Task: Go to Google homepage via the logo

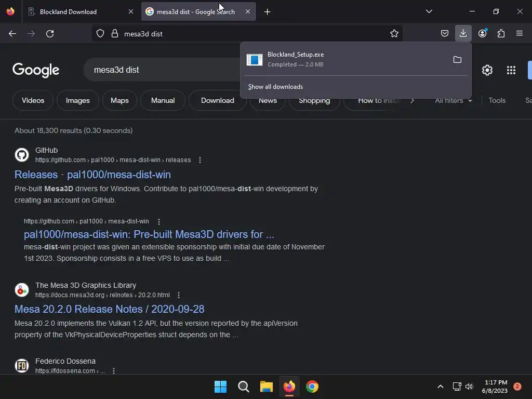Action: coord(36,70)
